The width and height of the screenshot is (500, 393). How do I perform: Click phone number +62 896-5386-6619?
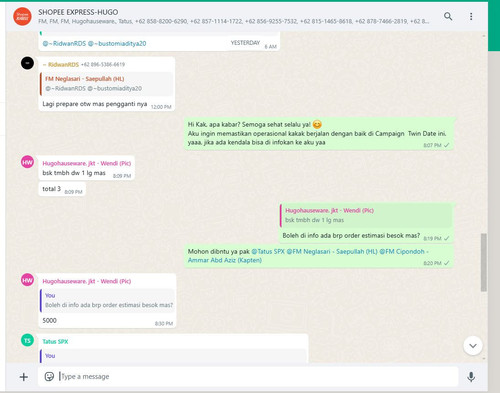pos(103,64)
